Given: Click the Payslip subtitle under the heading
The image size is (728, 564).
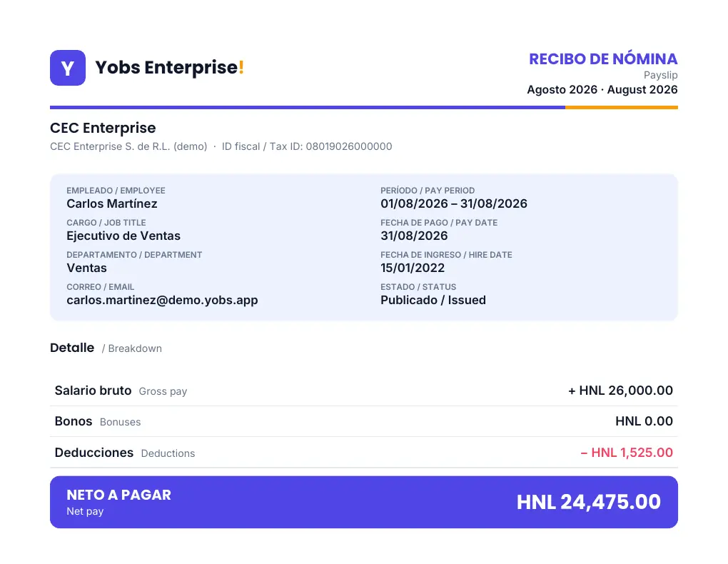Looking at the screenshot, I should (x=660, y=75).
